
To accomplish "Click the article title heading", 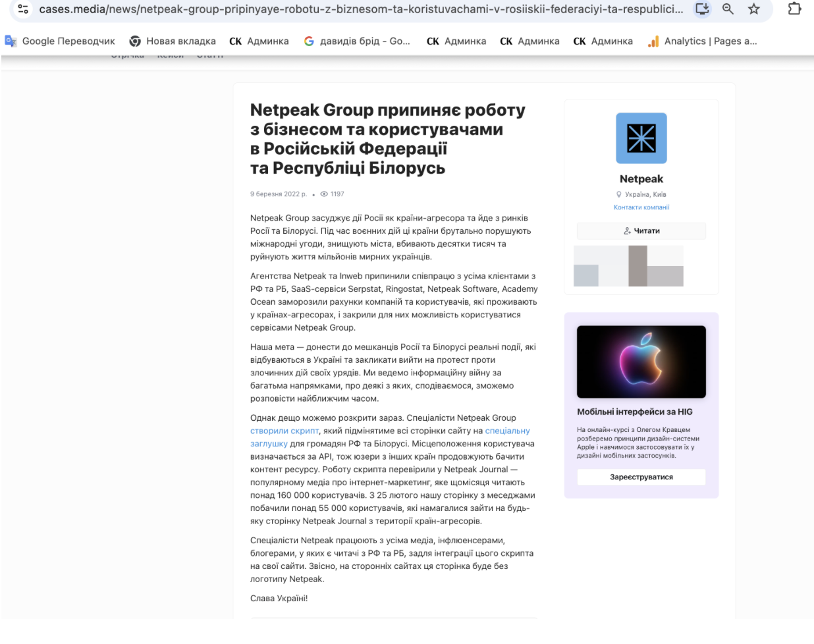I will pos(388,139).
